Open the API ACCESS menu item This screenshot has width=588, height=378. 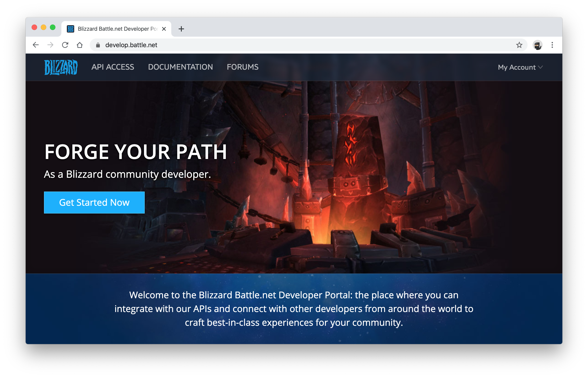pos(113,67)
